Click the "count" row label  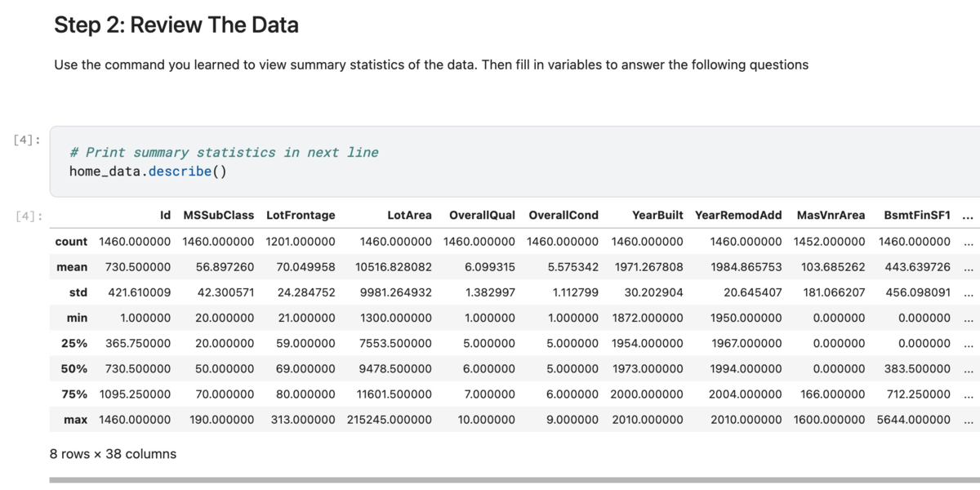coord(71,242)
